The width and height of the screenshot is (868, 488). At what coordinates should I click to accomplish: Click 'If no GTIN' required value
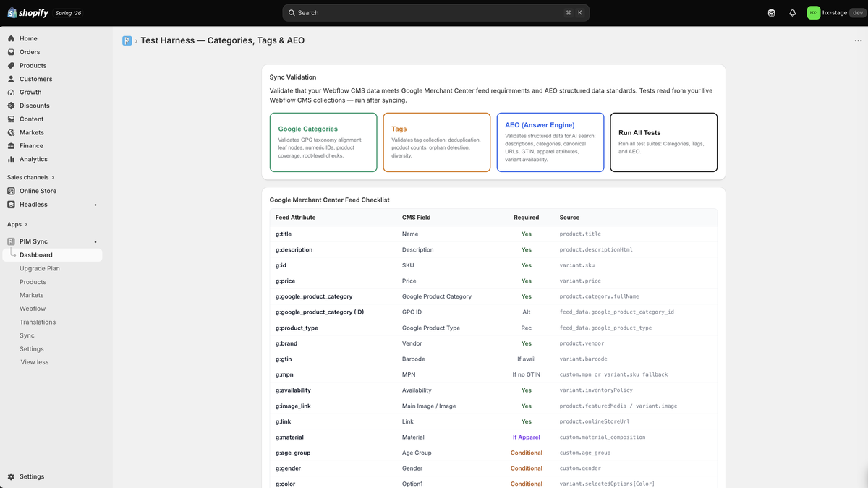[x=527, y=375]
